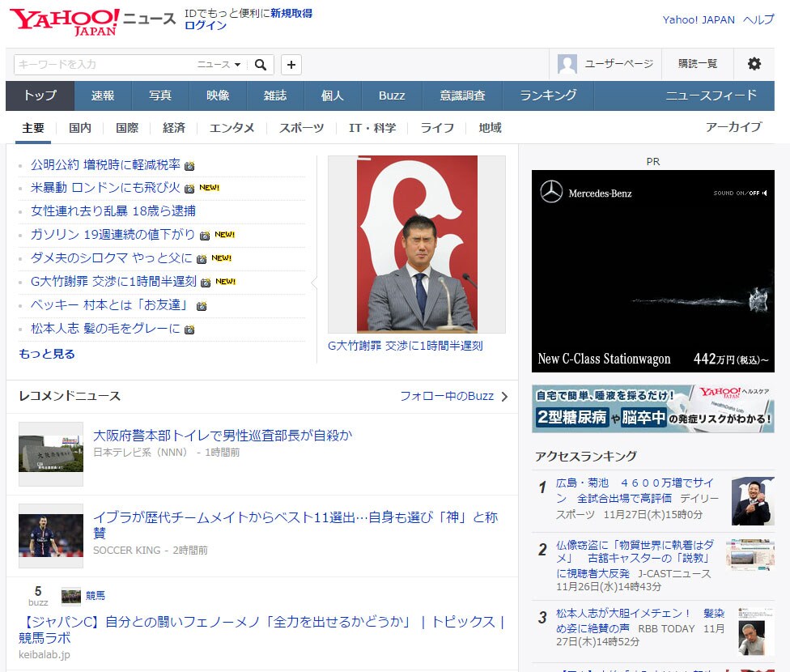This screenshot has width=790, height=672.
Task: Click the magnifier search icon
Action: coord(261,65)
